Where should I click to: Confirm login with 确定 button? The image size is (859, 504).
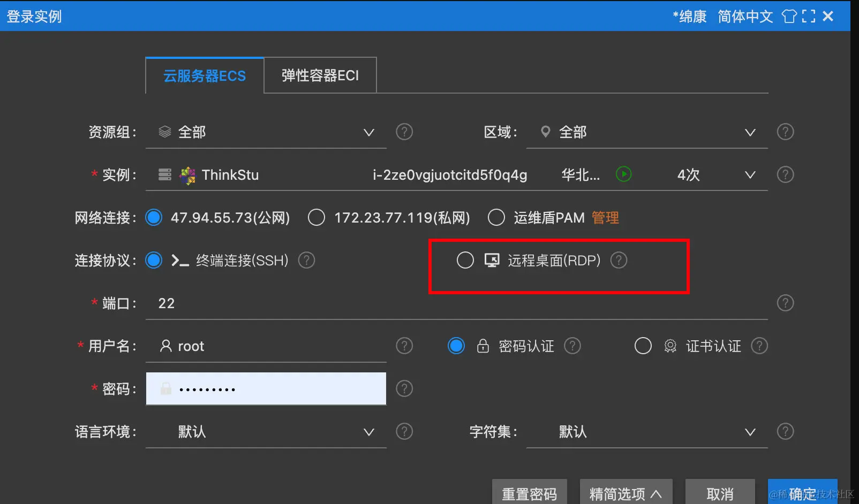coord(802,492)
